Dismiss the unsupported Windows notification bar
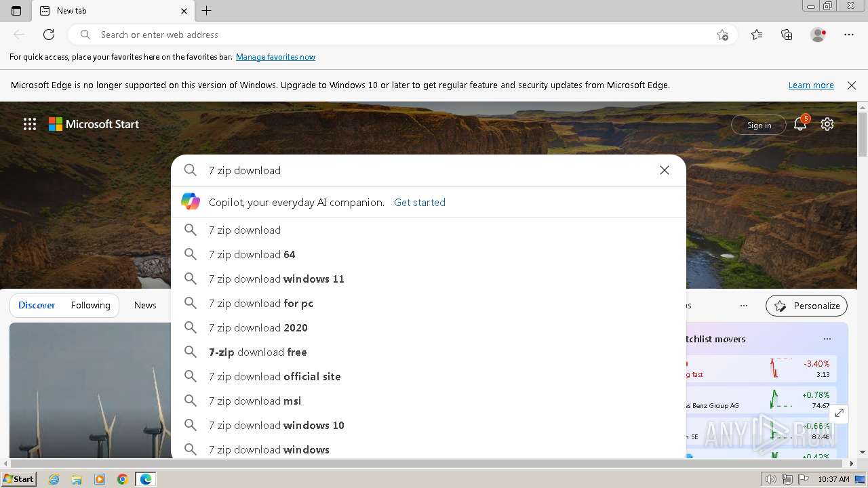The height and width of the screenshot is (488, 868). click(852, 85)
